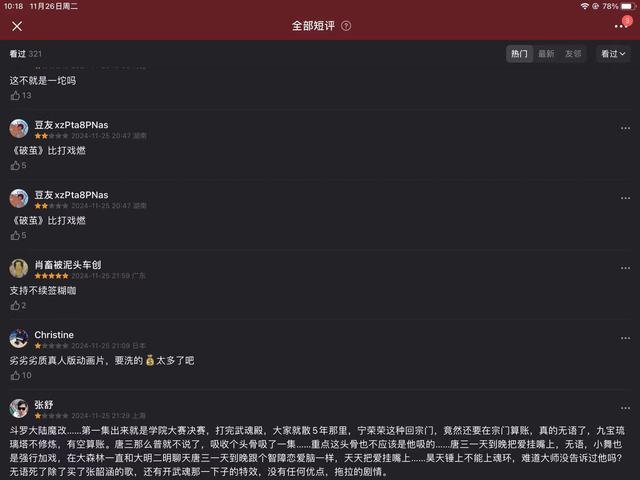Tap the question mark help icon beside 全部短评
This screenshot has width=640, height=480.
pyautogui.click(x=346, y=26)
